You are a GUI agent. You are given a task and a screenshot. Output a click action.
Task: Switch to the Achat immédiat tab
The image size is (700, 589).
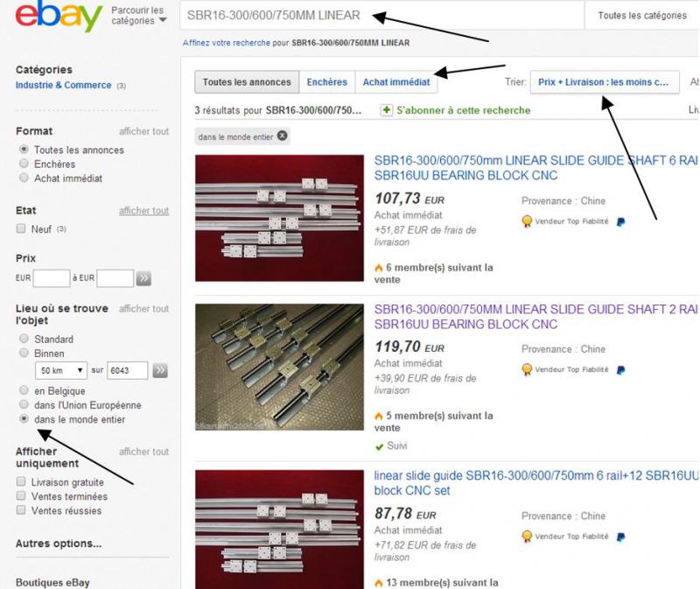[396, 82]
